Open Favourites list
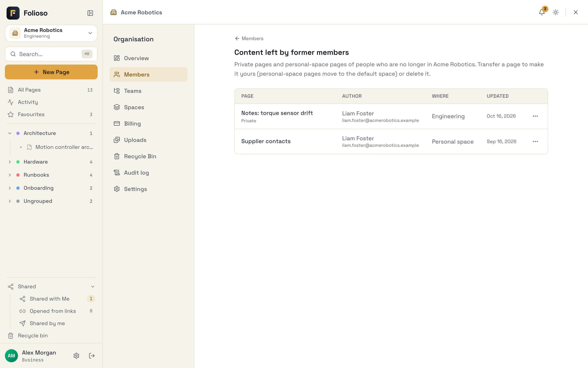Image resolution: width=588 pixels, height=368 pixels. (51, 114)
